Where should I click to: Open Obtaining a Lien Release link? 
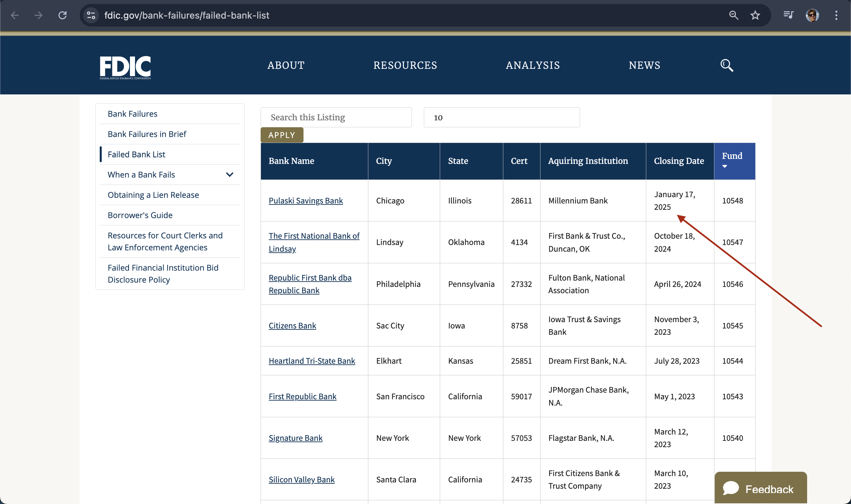pos(153,195)
